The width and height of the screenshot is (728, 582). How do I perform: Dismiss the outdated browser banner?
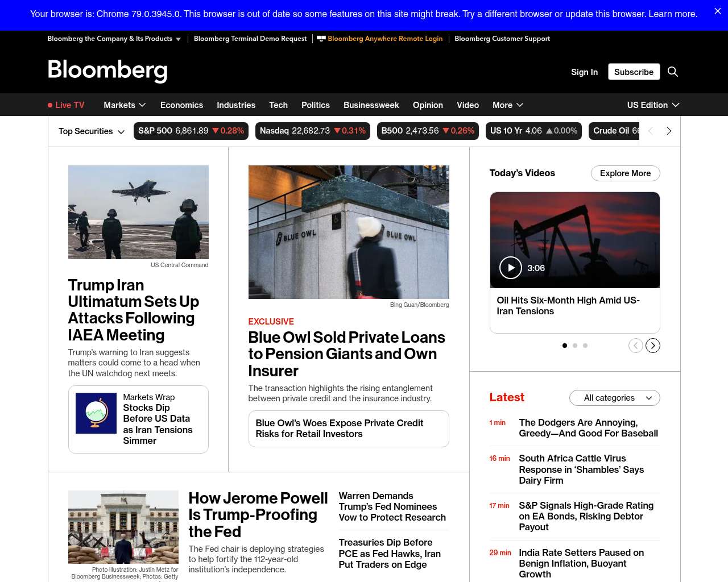pyautogui.click(x=718, y=11)
